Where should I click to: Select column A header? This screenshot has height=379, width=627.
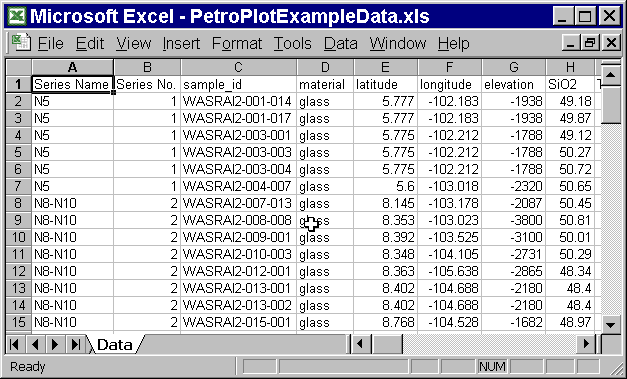click(72, 67)
